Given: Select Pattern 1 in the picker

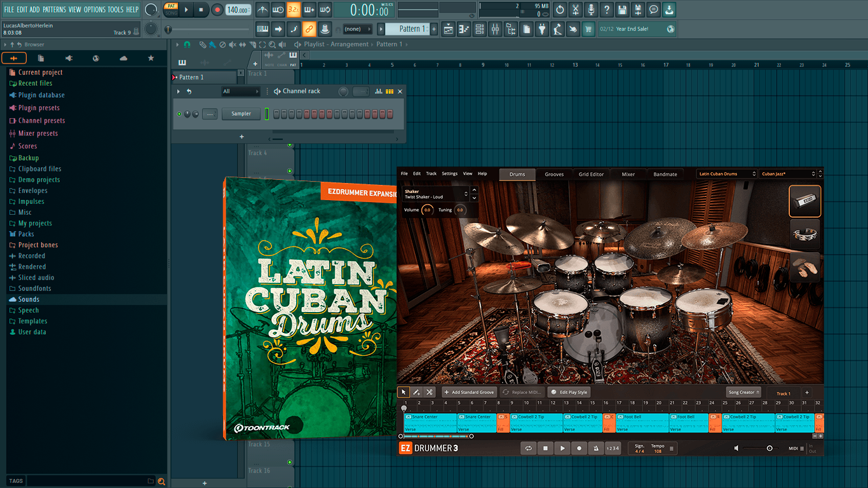Looking at the screenshot, I should (204, 77).
